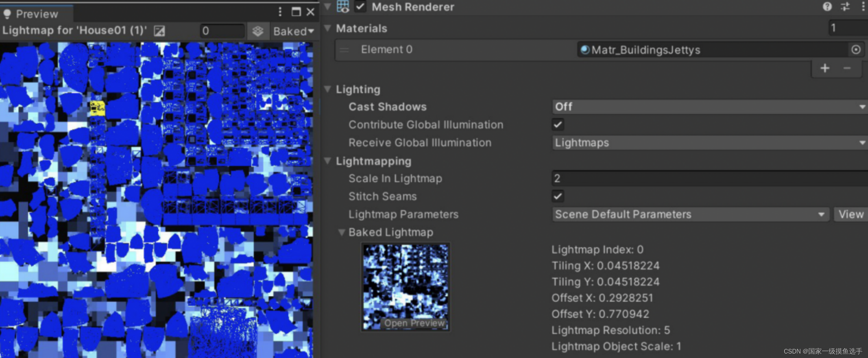The image size is (868, 358).
Task: Click the Receive Global Illumination label
Action: click(420, 143)
